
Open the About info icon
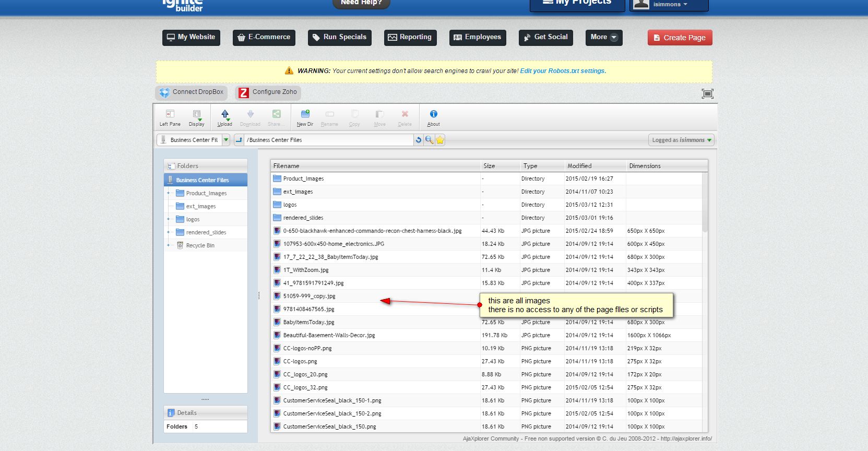coord(433,117)
